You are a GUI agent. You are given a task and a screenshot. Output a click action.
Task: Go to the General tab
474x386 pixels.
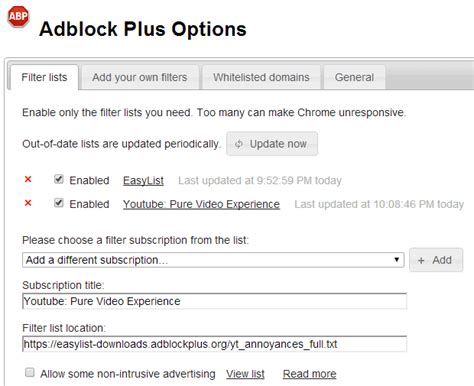click(x=354, y=77)
